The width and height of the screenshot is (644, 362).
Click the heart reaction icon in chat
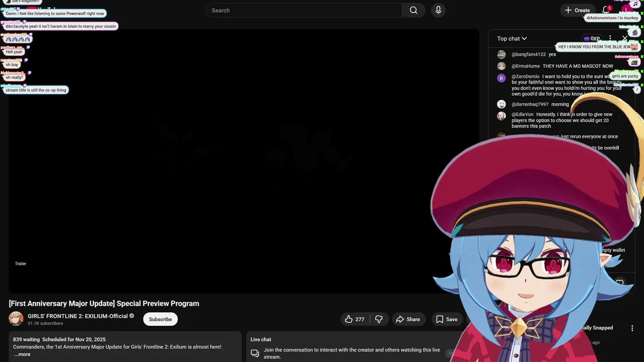tap(620, 283)
